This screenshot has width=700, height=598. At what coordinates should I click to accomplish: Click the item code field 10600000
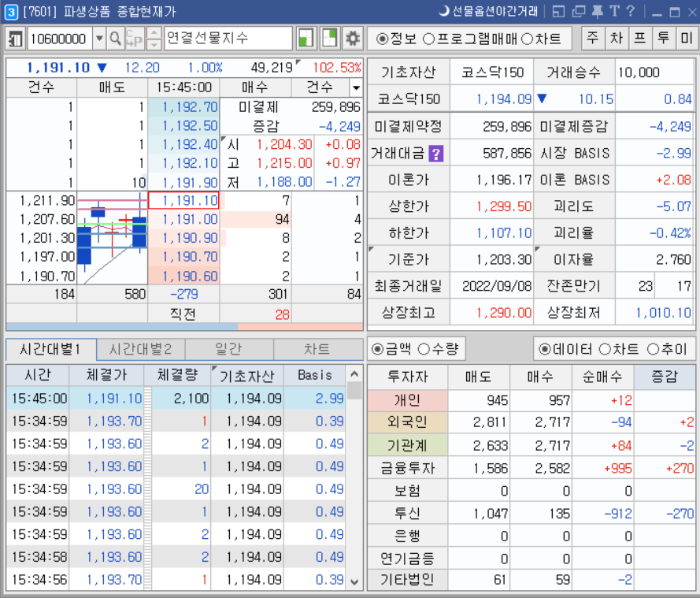coord(61,39)
